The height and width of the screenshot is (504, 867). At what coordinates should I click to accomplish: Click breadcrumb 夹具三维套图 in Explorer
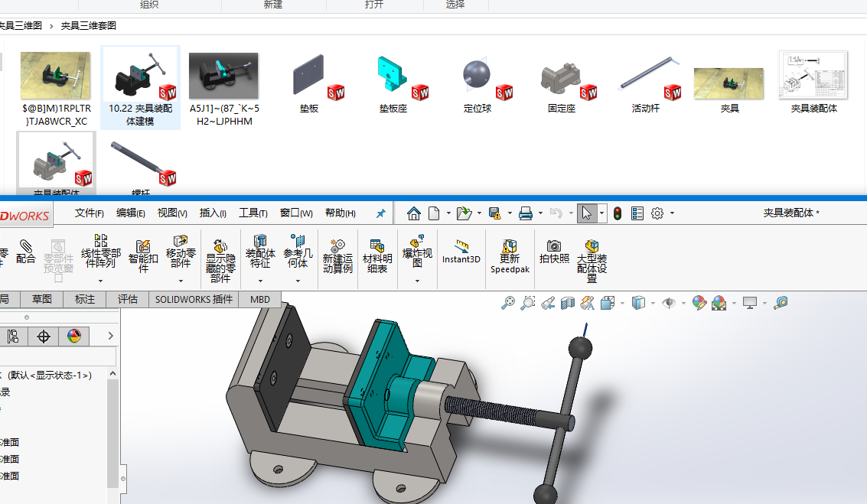[x=89, y=25]
